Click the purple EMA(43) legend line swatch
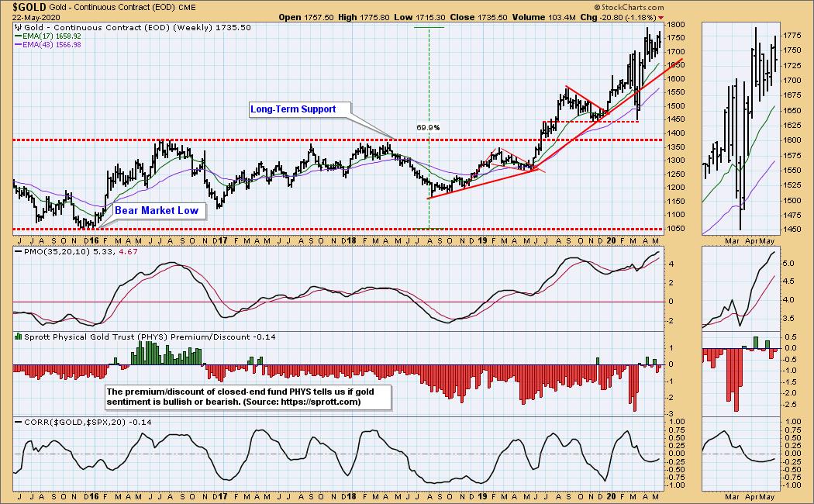 point(18,45)
